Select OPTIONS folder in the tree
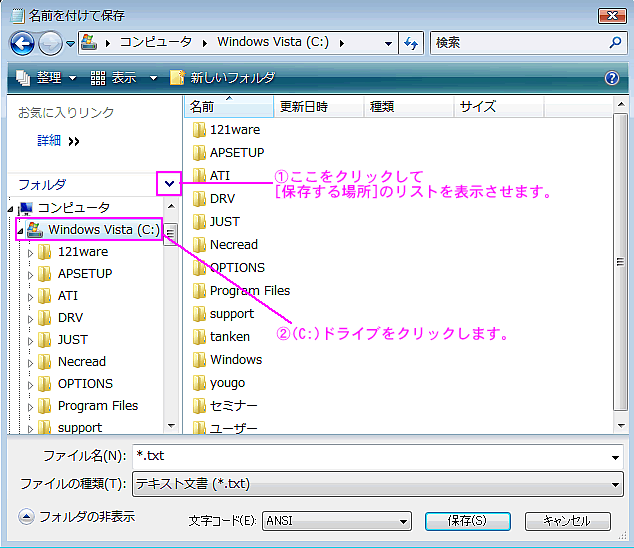634x548 pixels. click(x=85, y=383)
